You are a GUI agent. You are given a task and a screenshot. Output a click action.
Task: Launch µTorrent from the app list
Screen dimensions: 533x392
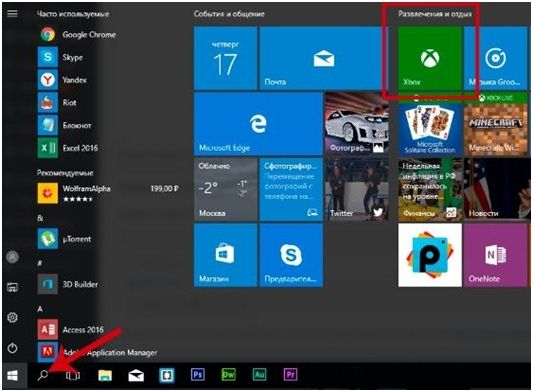[65, 239]
